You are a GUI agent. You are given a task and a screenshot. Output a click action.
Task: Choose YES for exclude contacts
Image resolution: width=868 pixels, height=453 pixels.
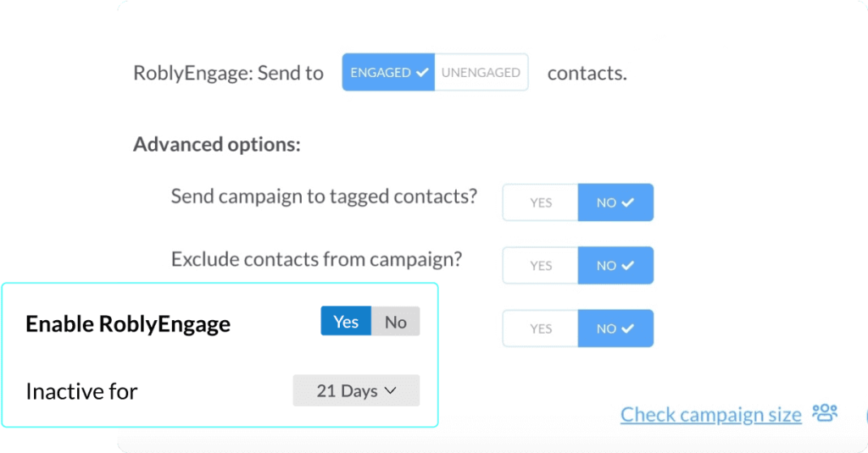coord(540,266)
